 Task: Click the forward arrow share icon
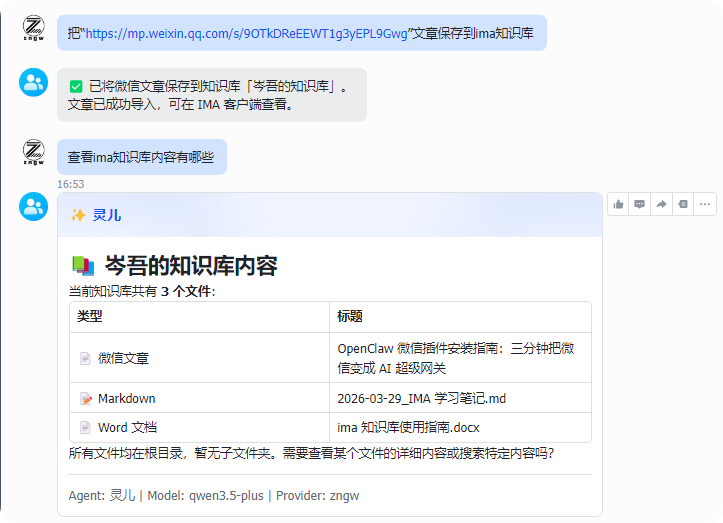click(x=661, y=204)
